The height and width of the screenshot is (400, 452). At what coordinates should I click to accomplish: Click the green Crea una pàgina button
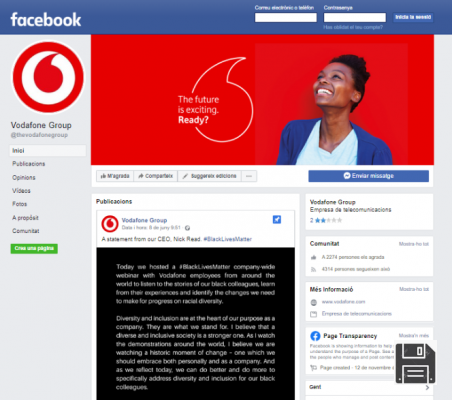click(34, 248)
